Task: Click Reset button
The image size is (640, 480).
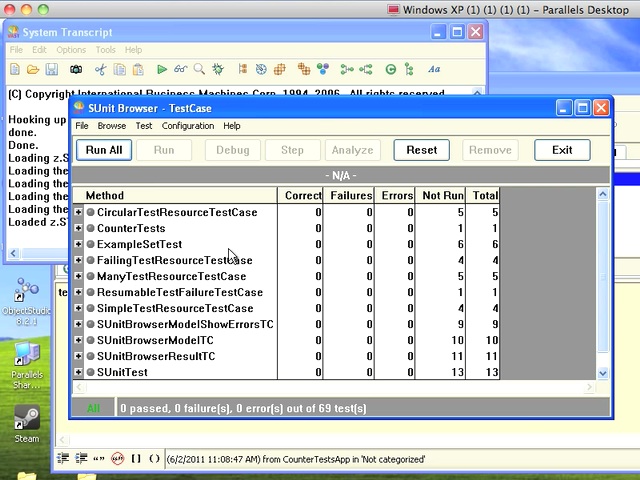Action: click(x=422, y=150)
